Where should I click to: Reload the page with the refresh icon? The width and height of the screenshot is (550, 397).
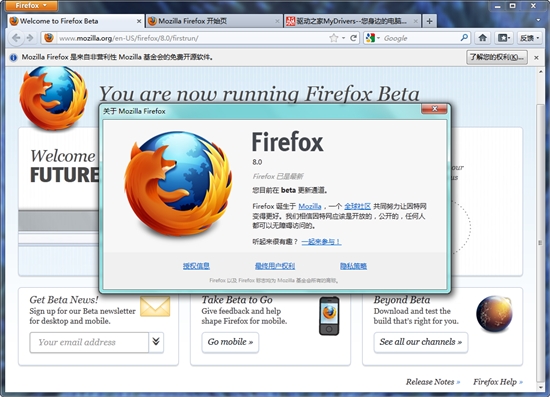[x=354, y=38]
